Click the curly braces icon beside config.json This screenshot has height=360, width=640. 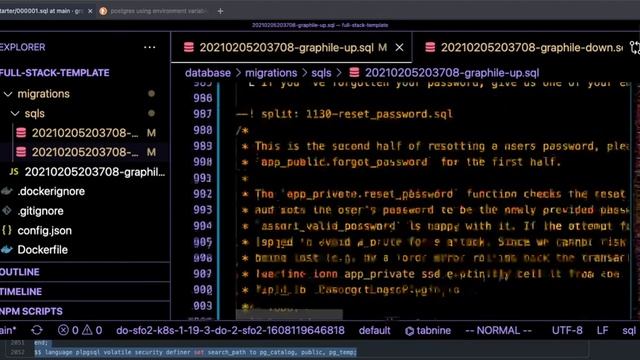(7, 230)
